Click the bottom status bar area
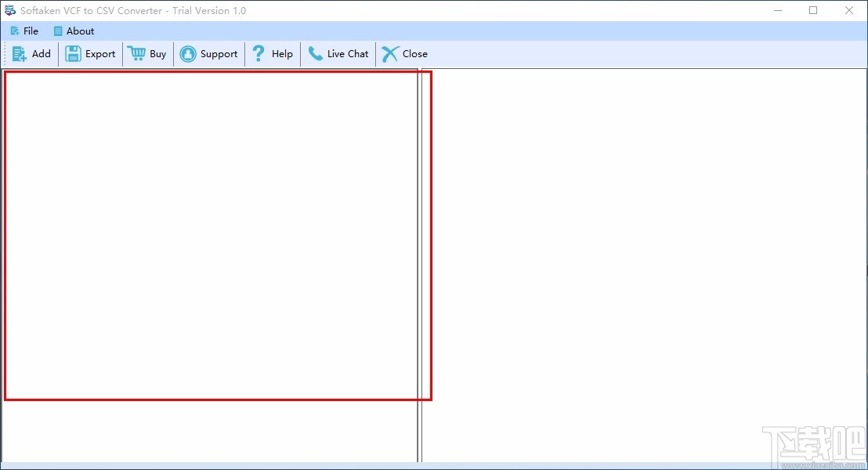 click(434, 463)
